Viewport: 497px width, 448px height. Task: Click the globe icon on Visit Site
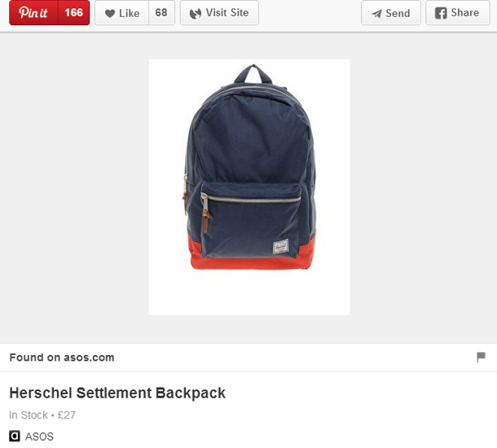[196, 13]
